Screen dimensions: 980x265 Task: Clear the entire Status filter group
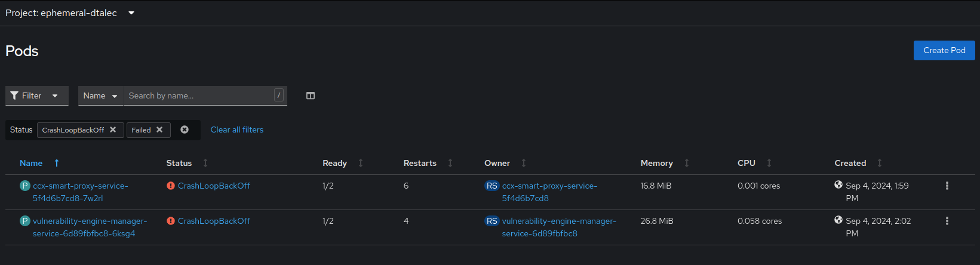(185, 130)
